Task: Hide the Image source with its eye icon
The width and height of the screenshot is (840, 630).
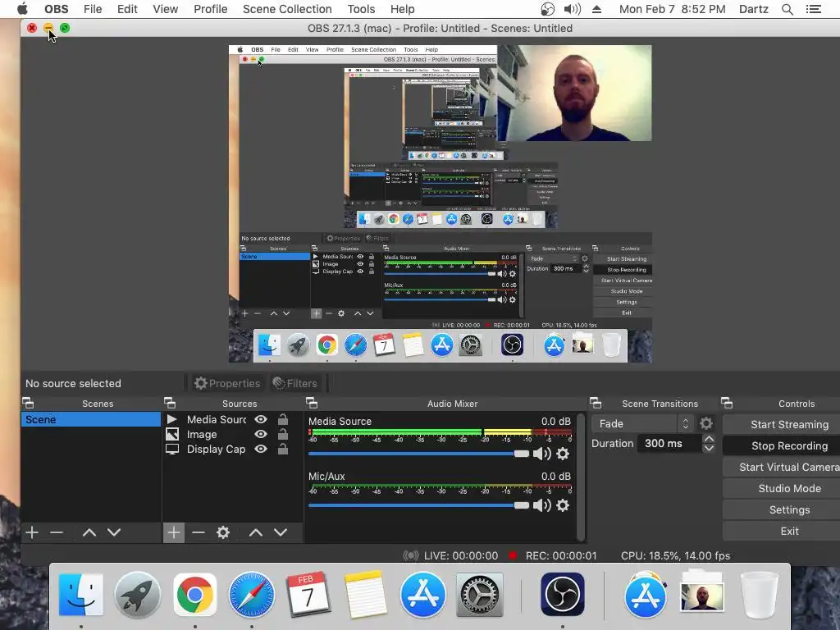Action: 260,435
